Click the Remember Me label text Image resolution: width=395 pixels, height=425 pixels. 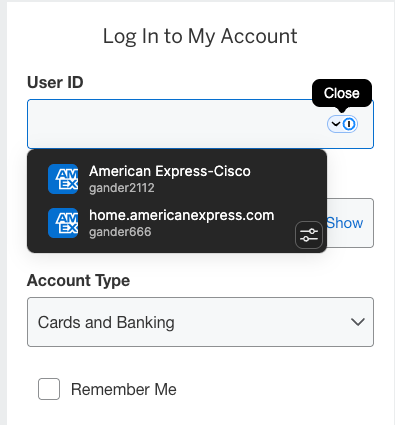point(124,389)
